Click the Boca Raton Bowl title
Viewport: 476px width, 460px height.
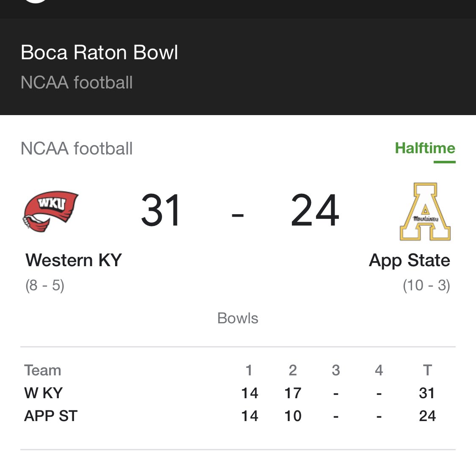99,52
